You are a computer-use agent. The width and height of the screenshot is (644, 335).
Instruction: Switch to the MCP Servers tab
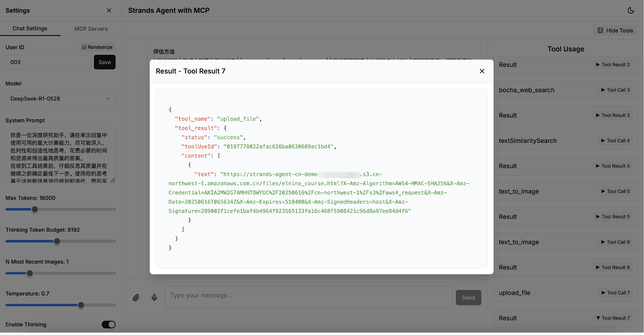click(x=91, y=29)
